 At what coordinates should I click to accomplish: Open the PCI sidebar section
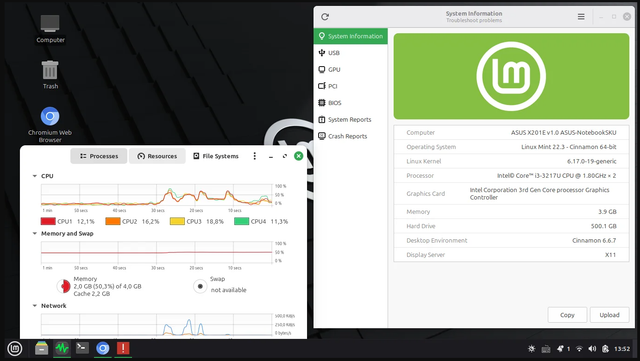click(351, 86)
